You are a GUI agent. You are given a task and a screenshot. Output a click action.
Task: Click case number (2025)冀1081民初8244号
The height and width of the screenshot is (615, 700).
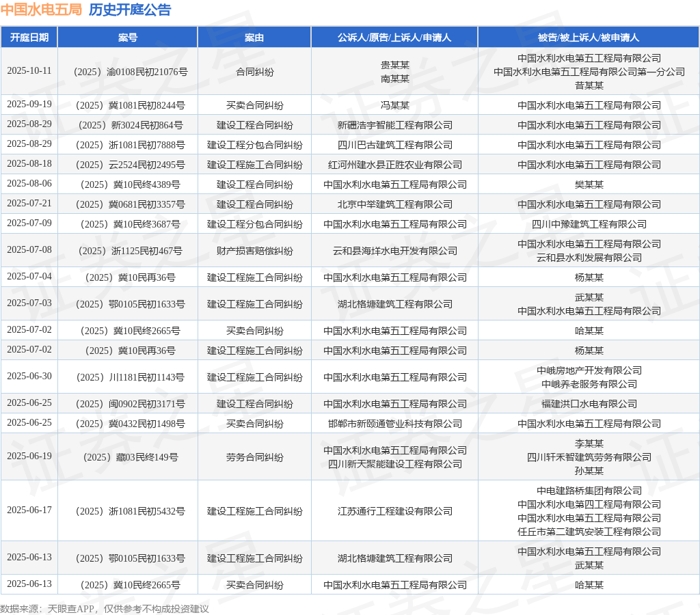131,105
